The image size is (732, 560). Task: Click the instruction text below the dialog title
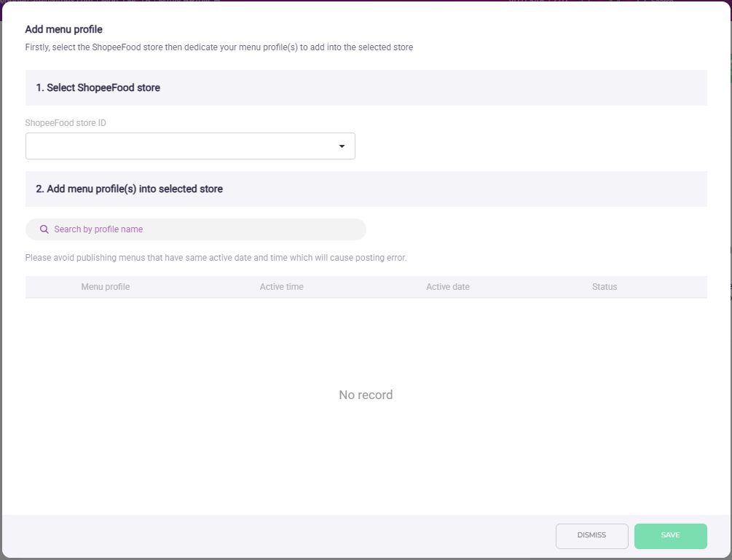pyautogui.click(x=219, y=47)
